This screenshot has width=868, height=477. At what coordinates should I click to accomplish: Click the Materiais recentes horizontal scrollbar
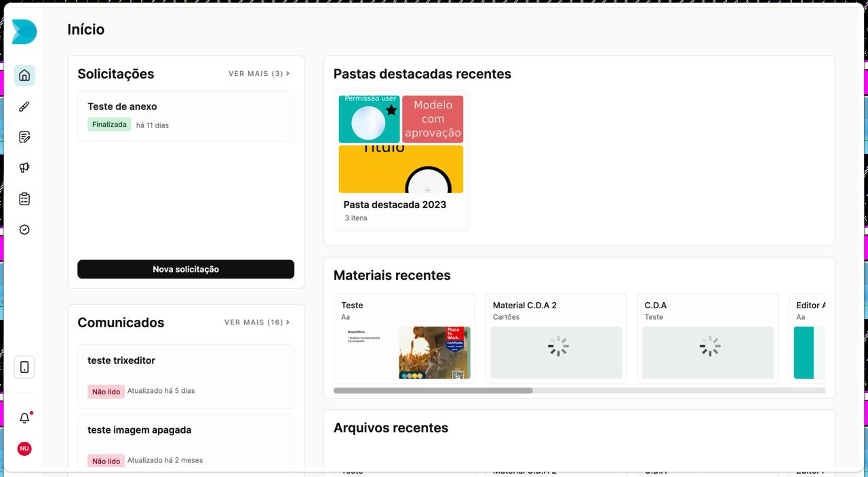(433, 390)
